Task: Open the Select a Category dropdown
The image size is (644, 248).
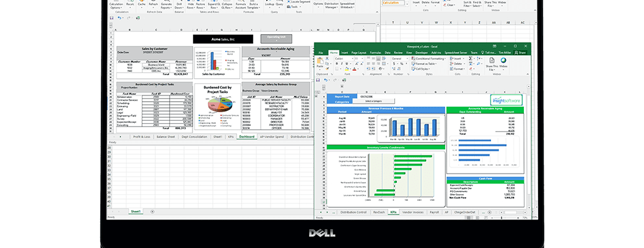Action: [x=374, y=101]
